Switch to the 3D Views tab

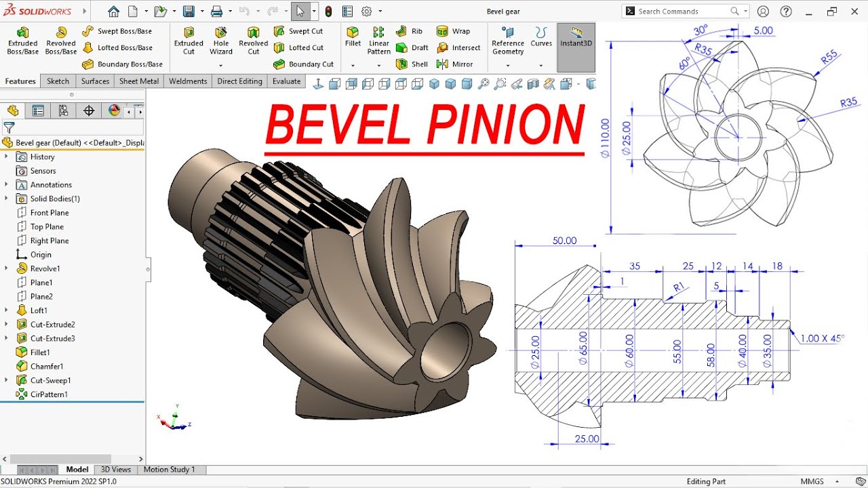click(x=116, y=469)
